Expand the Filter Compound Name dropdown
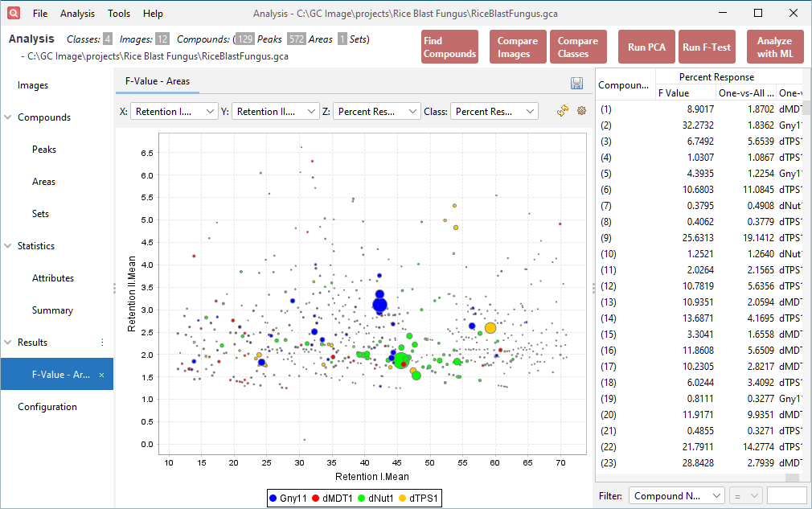The image size is (812, 509). click(676, 496)
